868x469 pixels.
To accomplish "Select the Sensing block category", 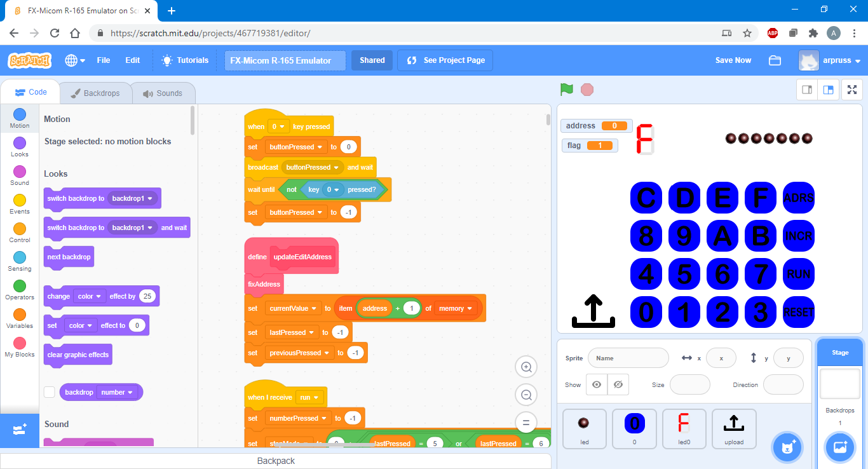I will point(20,261).
